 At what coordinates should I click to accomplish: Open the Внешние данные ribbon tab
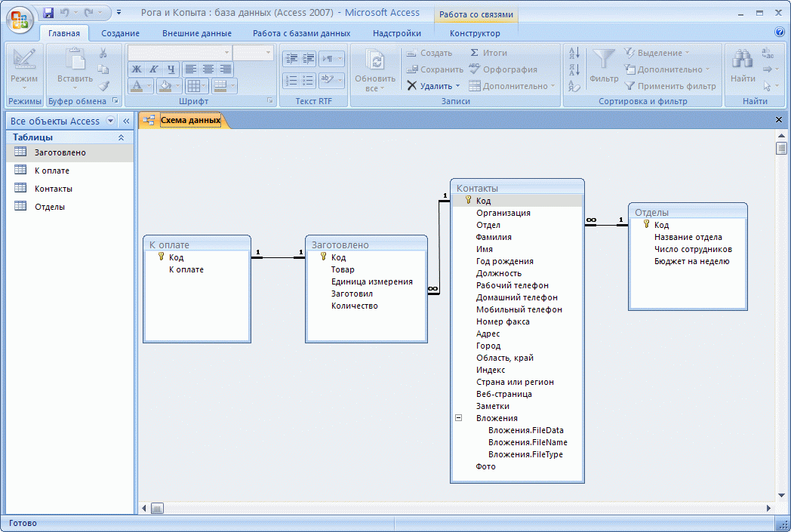pos(196,33)
